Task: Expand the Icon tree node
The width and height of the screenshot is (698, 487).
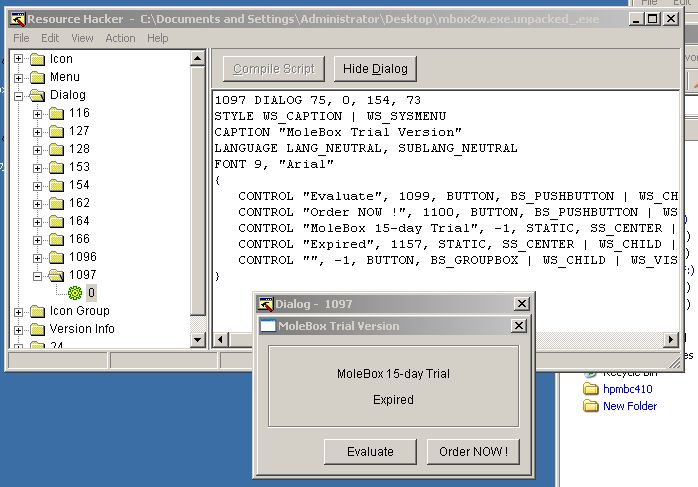Action: pos(18,59)
